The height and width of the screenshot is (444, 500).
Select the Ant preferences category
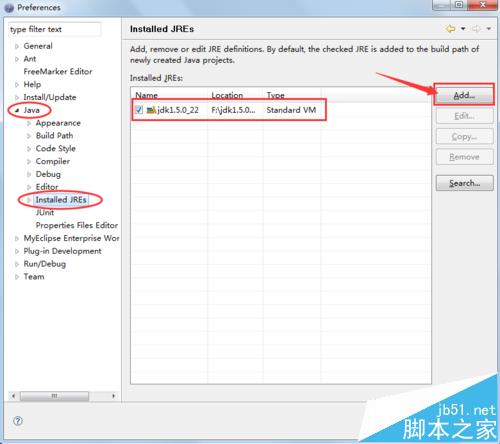pos(30,59)
